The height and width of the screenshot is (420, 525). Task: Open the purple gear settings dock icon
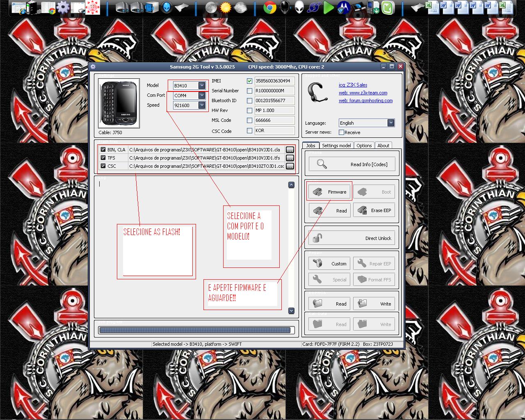point(63,7)
